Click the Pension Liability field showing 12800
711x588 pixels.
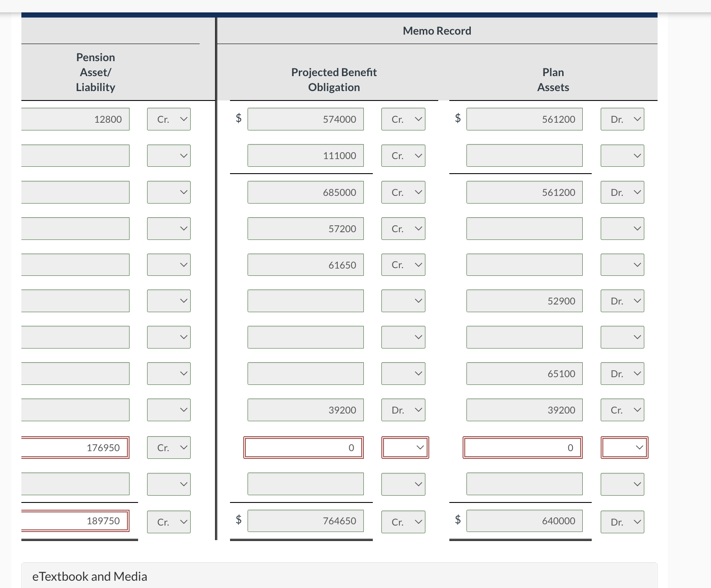[75, 119]
